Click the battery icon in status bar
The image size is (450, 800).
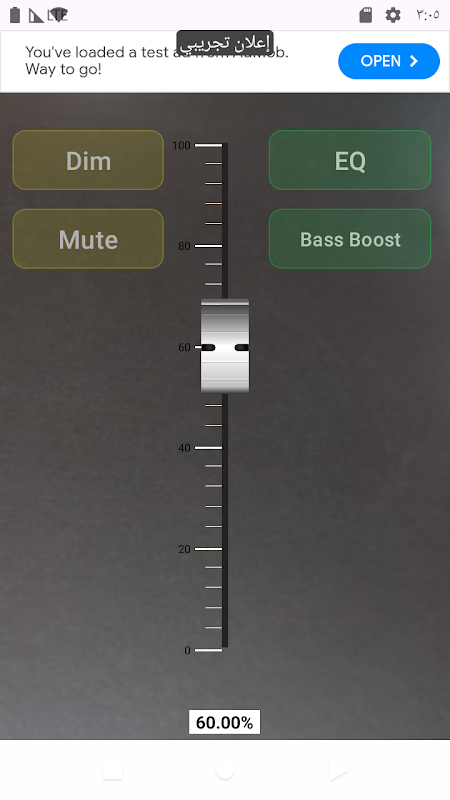pyautogui.click(x=15, y=15)
